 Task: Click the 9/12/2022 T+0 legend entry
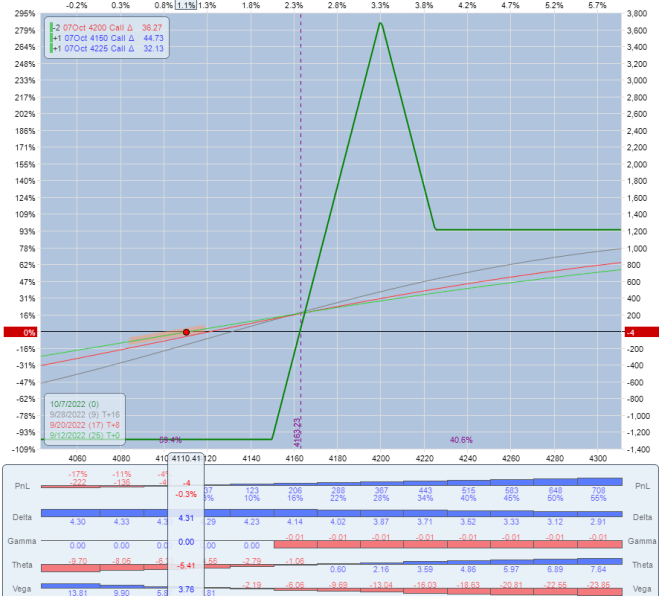(83, 435)
